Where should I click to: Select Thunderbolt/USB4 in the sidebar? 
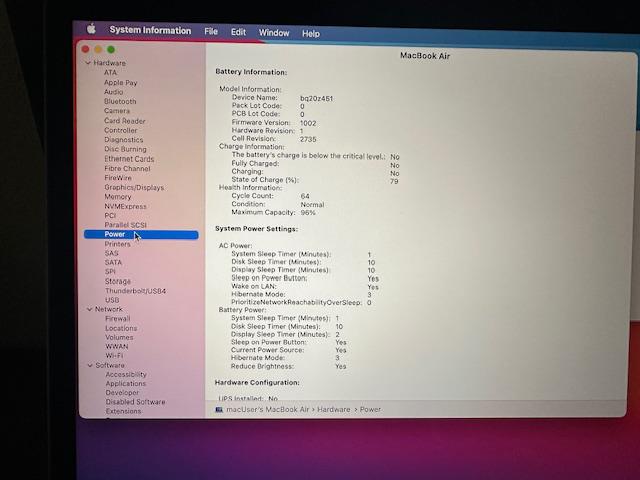pyautogui.click(x=136, y=291)
